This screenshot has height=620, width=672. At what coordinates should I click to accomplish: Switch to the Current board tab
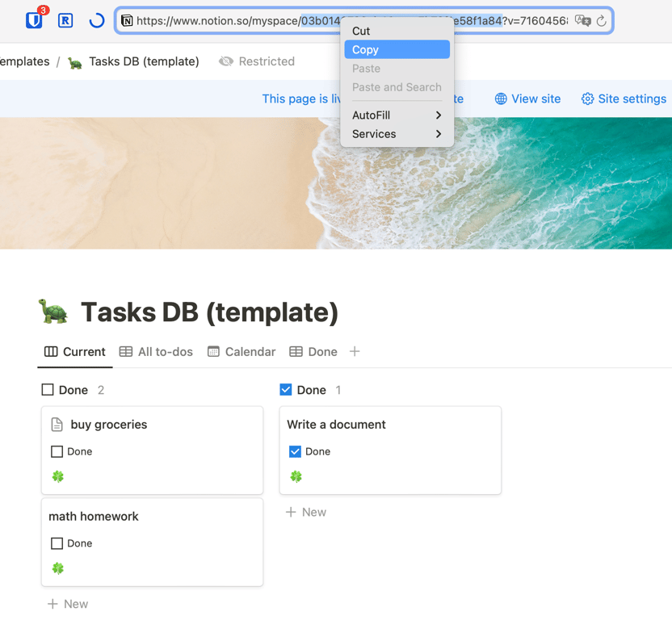point(75,352)
